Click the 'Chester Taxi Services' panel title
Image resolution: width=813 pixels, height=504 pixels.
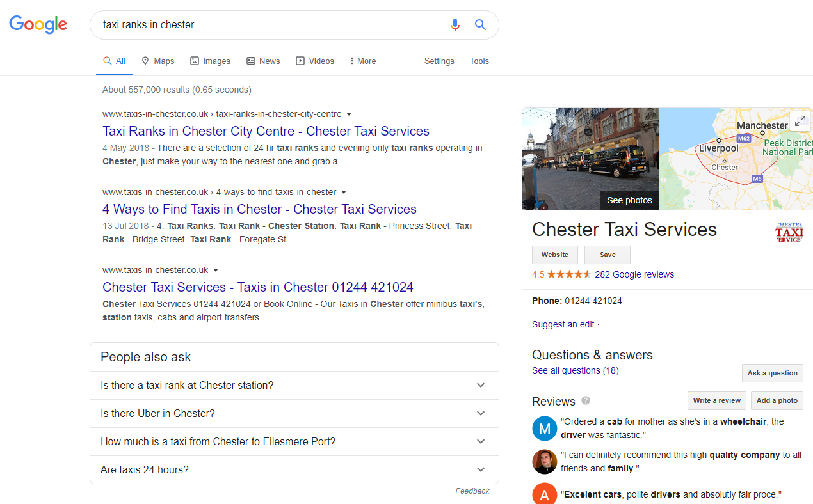624,230
